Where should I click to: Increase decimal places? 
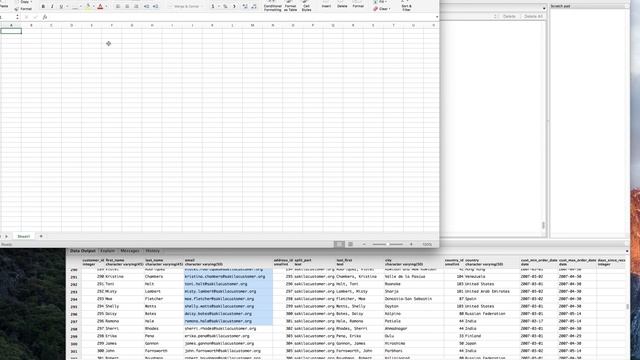coord(245,7)
